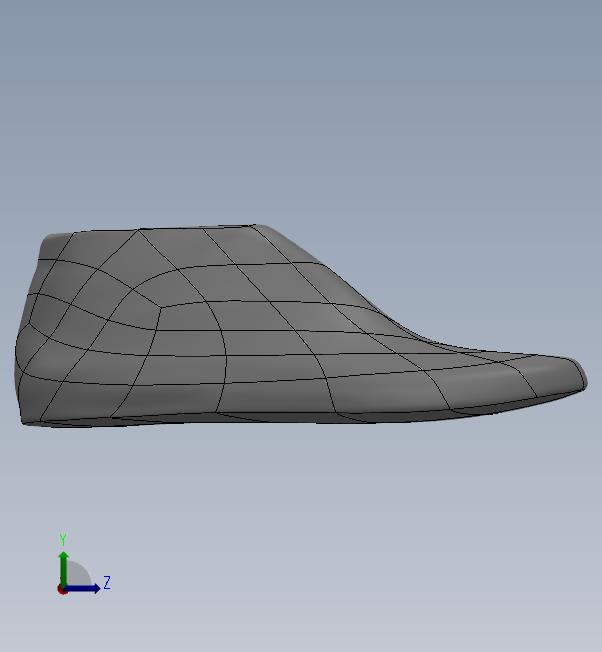Click the red origin dot of the axis triad
Screen dimensions: 602x652
pos(62,590)
